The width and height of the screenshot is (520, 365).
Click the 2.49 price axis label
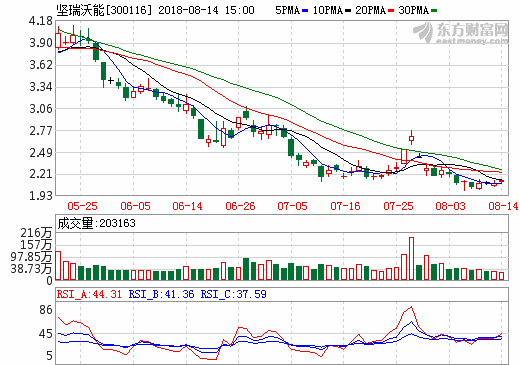tap(41, 153)
